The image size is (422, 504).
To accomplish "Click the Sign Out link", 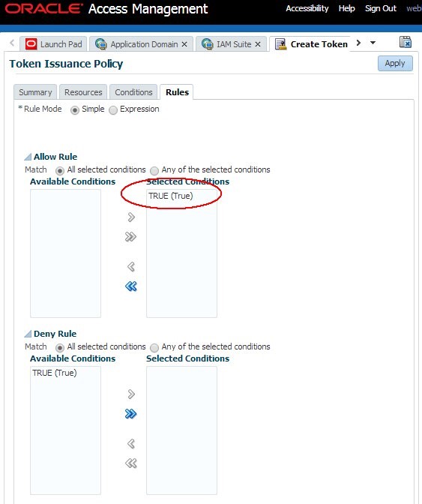I will 381,8.
